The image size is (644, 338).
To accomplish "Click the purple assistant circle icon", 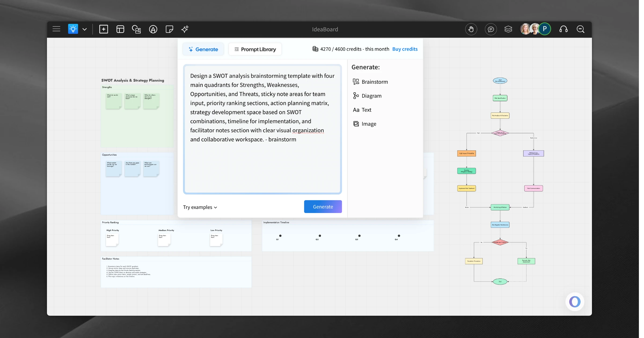I will pyautogui.click(x=575, y=302).
